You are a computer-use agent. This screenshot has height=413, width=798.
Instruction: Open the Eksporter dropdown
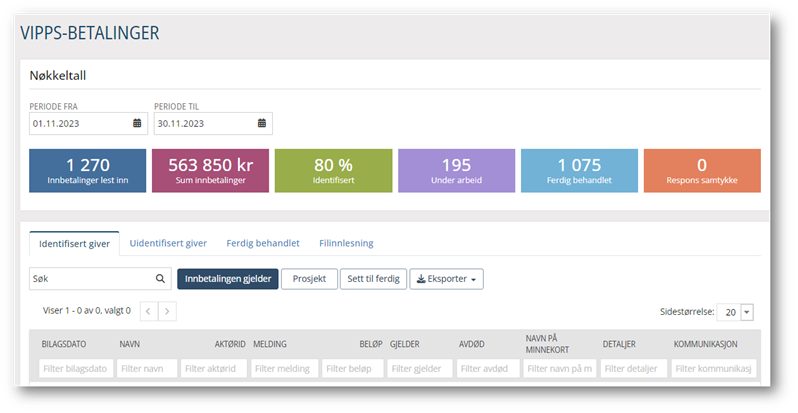click(446, 279)
